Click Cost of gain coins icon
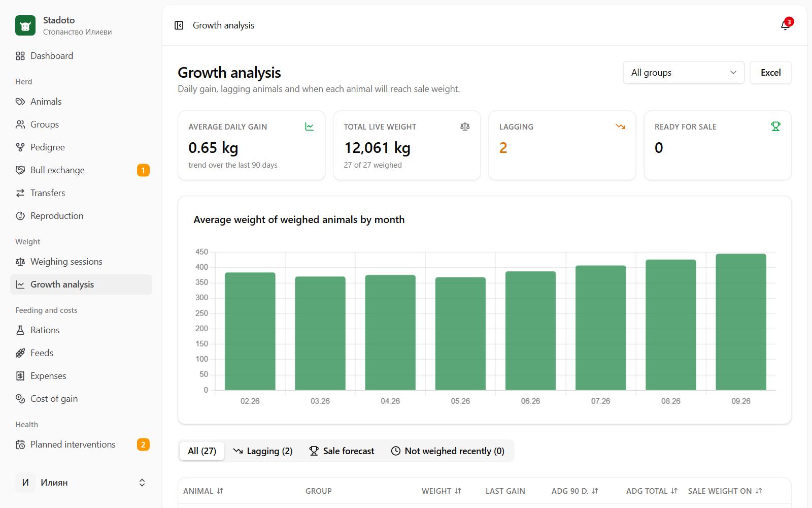 (x=20, y=399)
